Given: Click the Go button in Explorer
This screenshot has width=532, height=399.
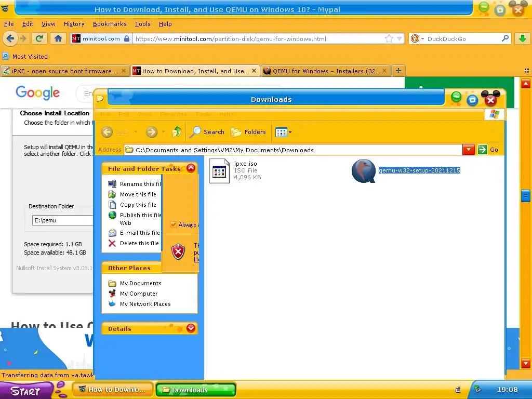Looking at the screenshot, I should pyautogui.click(x=488, y=150).
